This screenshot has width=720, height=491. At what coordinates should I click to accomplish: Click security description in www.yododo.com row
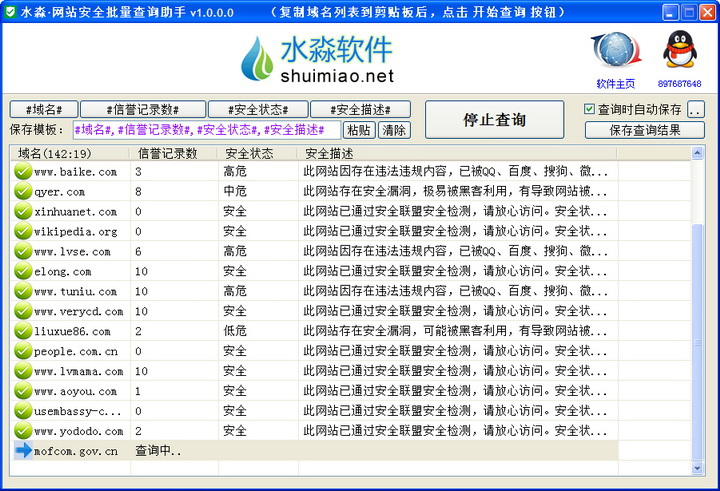455,431
